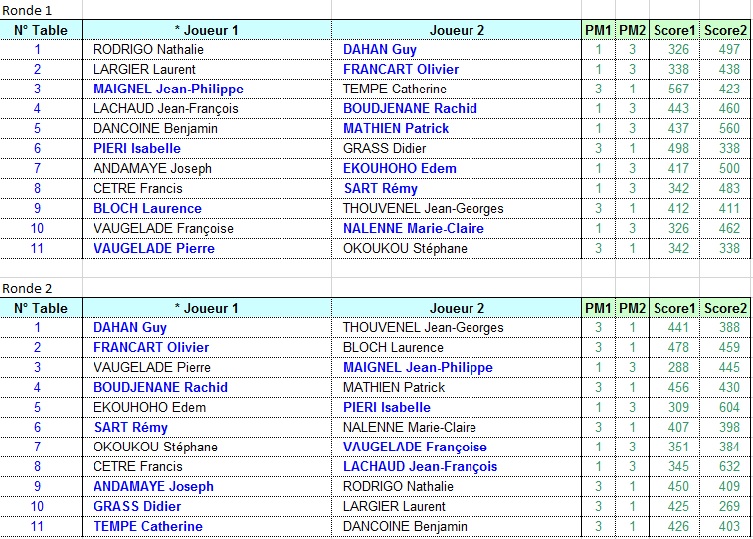Select 'CETRE Francis' in Ronde 1

138,188
